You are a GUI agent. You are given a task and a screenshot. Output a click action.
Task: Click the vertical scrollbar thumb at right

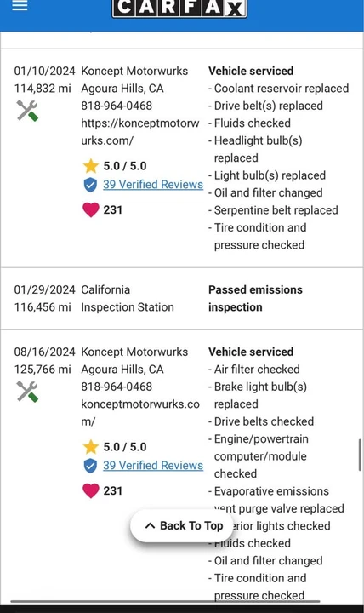coord(360,455)
